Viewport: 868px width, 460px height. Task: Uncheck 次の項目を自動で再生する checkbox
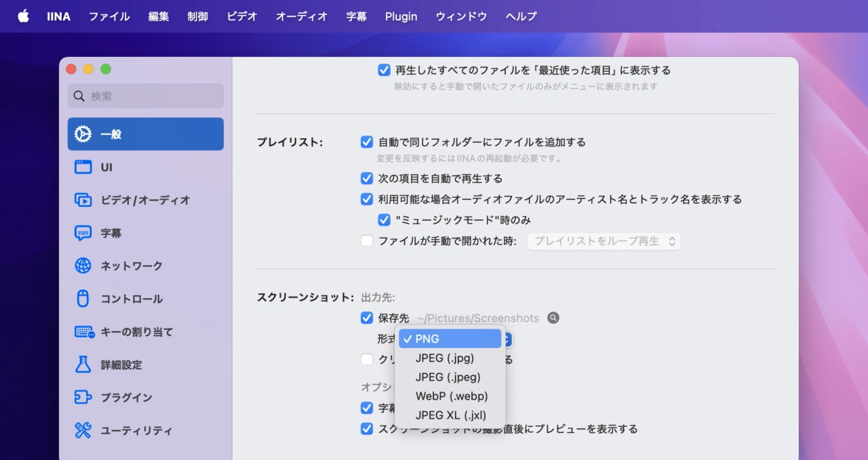click(367, 179)
